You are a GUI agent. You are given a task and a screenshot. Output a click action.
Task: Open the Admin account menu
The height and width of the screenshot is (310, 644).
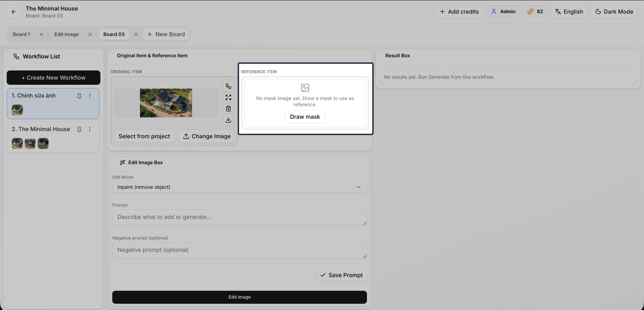(x=503, y=12)
